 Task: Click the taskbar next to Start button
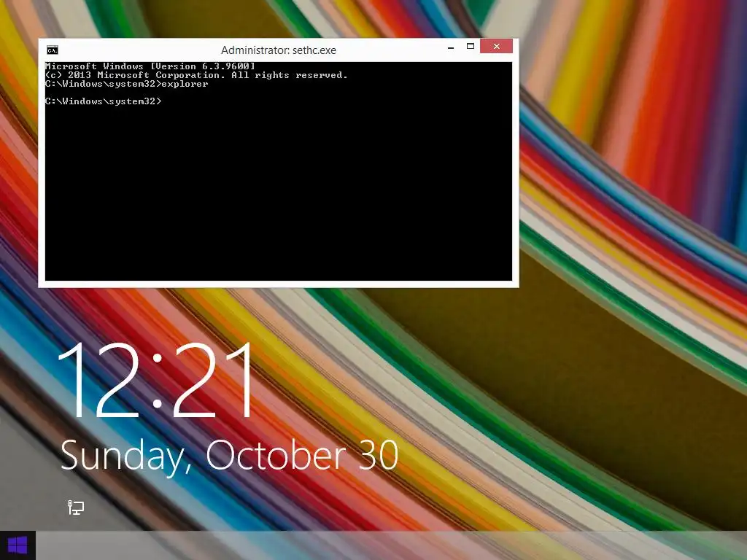pos(391,545)
